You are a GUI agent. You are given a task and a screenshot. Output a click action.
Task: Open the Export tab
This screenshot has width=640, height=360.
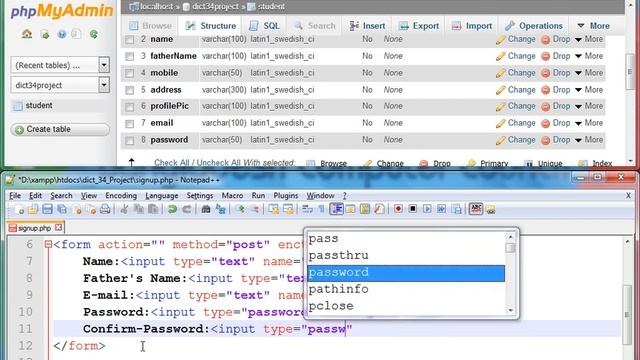418,26
